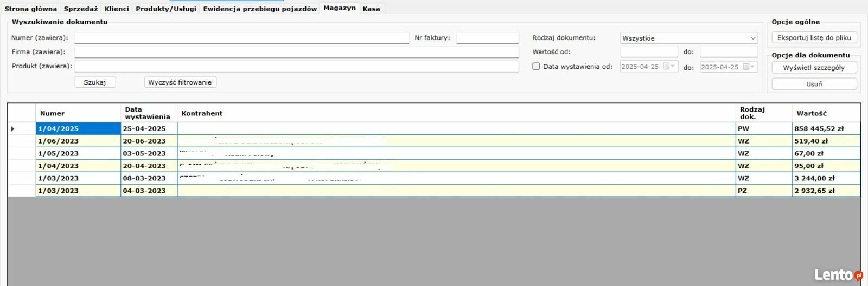Expand the Rodzaj dokumentu dropdown
This screenshot has width=868, height=286.
pos(752,38)
